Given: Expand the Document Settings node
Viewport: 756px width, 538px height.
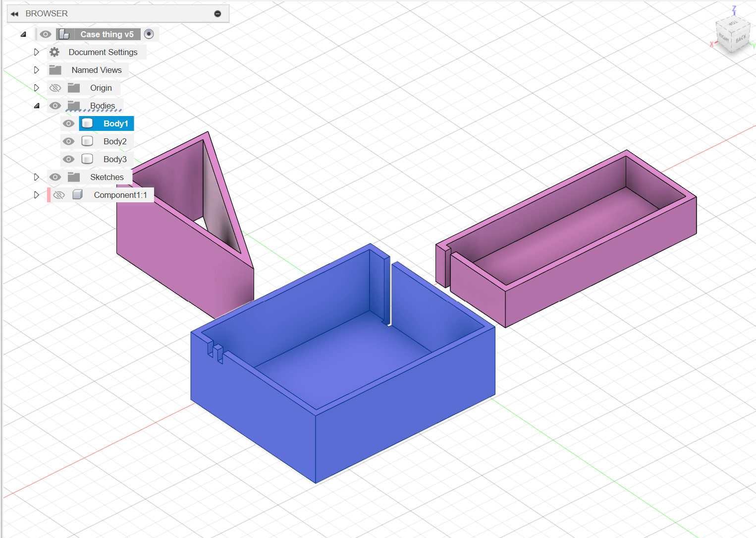Looking at the screenshot, I should [x=36, y=52].
